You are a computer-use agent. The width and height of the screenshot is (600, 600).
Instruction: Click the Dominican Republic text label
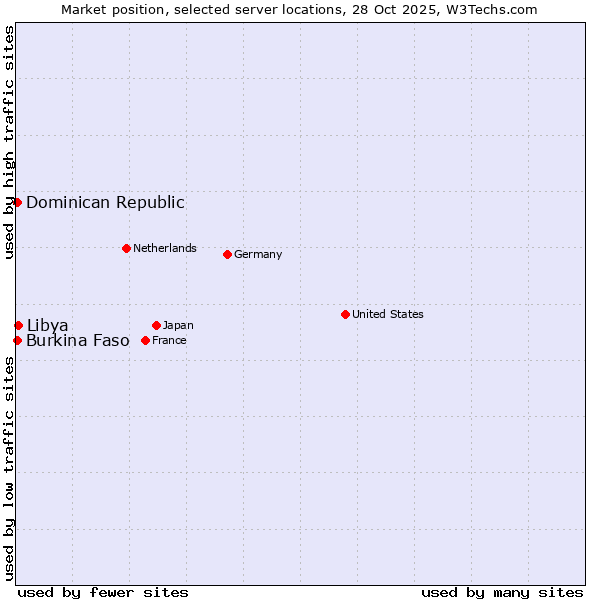[105, 202]
